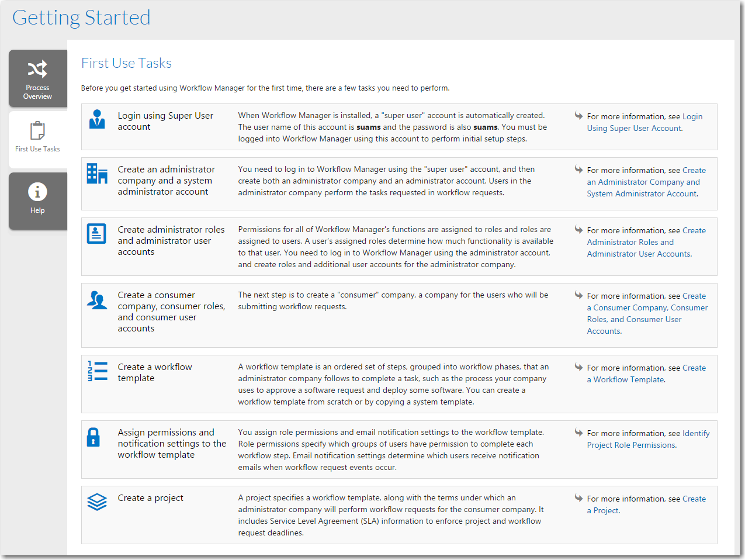Viewport: 745px width, 560px height.
Task: Click 'Assign permissions and notification settings' title
Action: 172,444
